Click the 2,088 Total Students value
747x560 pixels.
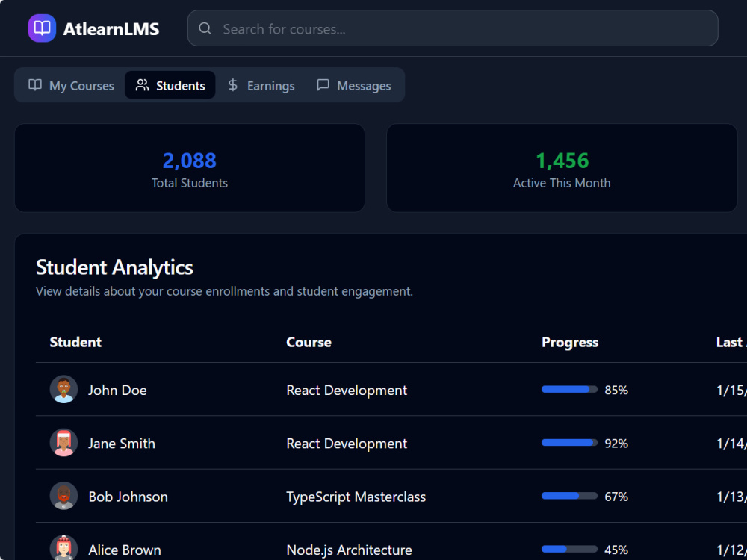pyautogui.click(x=190, y=161)
